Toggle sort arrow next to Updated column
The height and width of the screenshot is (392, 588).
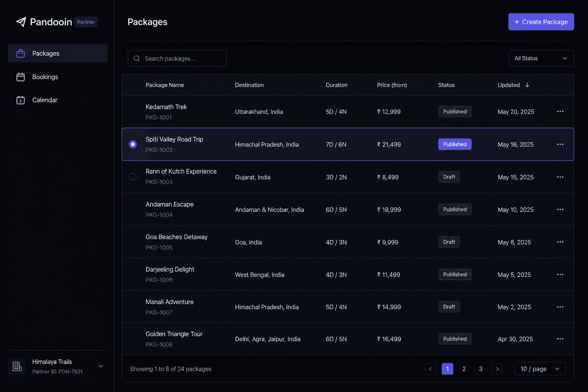coord(528,85)
